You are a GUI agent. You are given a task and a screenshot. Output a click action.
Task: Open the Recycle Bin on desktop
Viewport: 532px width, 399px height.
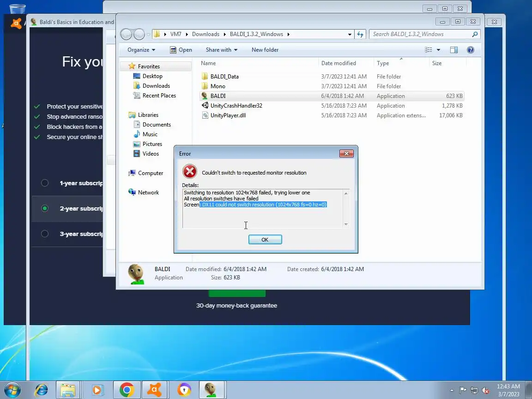point(17,10)
